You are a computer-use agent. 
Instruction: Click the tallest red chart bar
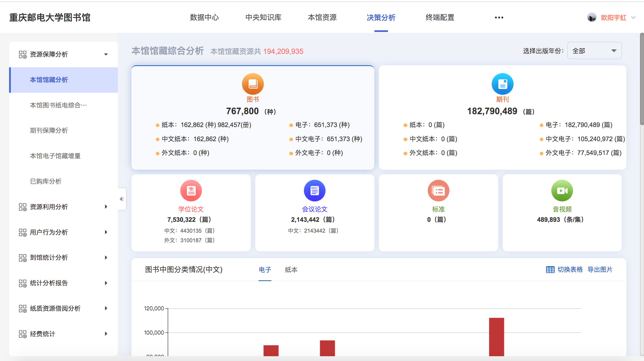click(x=496, y=337)
